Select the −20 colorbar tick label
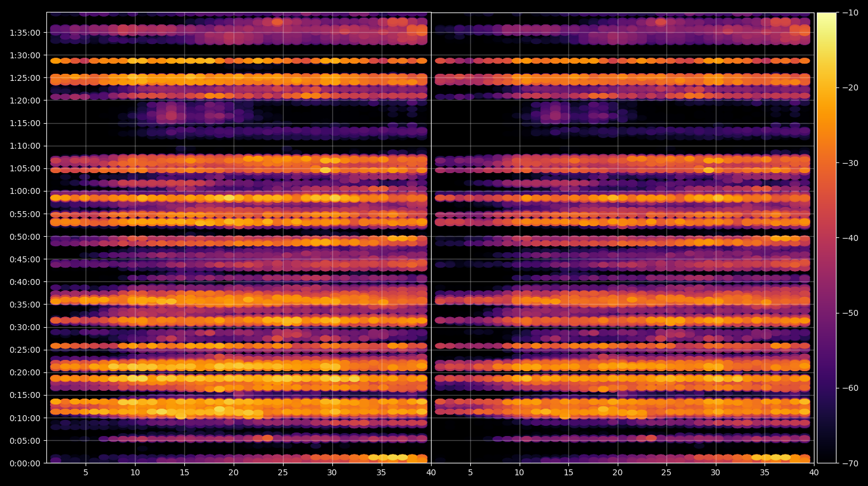Image resolution: width=868 pixels, height=486 pixels. coord(851,87)
